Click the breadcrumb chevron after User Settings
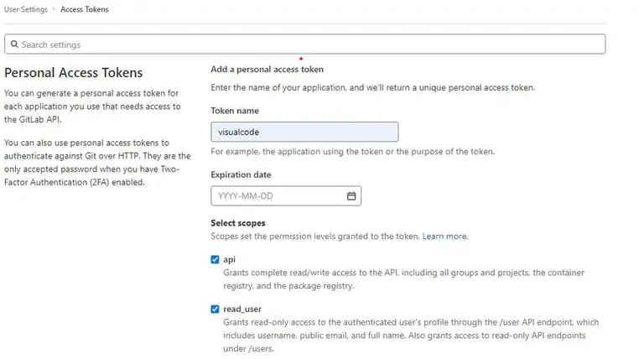644x359 pixels. (x=54, y=9)
